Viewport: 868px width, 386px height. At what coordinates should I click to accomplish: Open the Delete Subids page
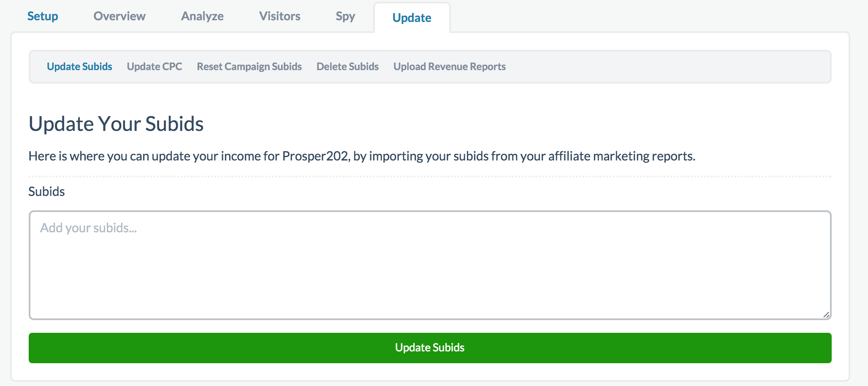[347, 66]
